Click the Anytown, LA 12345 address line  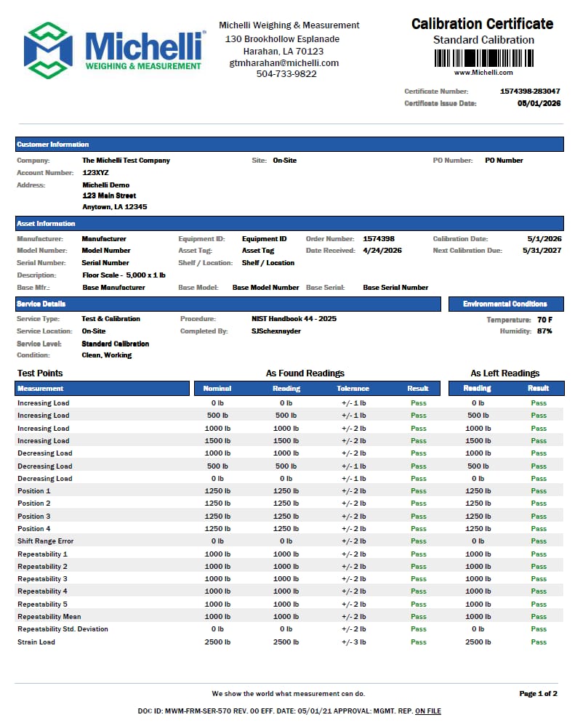pyautogui.click(x=115, y=206)
